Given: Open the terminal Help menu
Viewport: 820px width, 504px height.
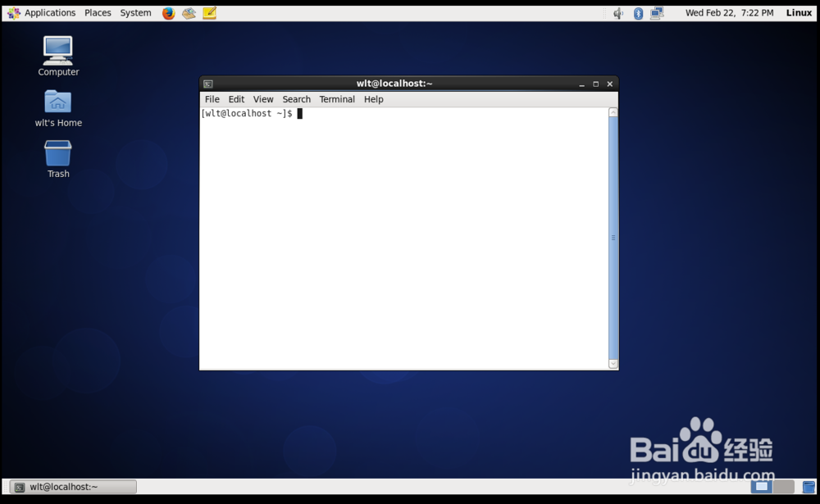Looking at the screenshot, I should coord(373,99).
